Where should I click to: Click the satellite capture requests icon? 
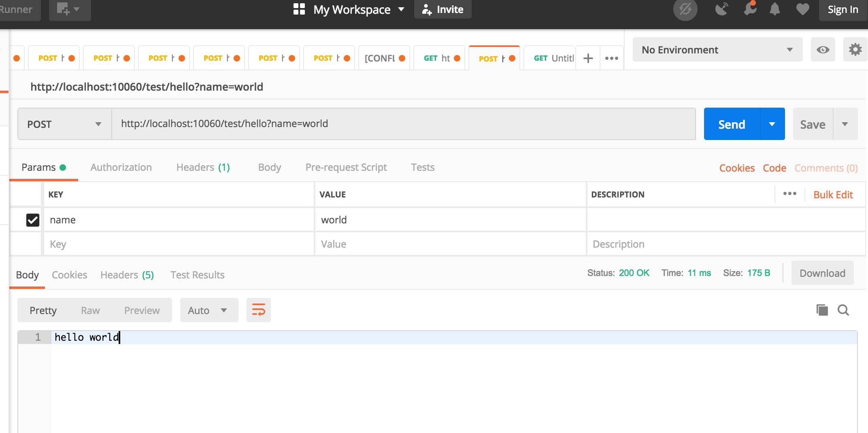(721, 9)
